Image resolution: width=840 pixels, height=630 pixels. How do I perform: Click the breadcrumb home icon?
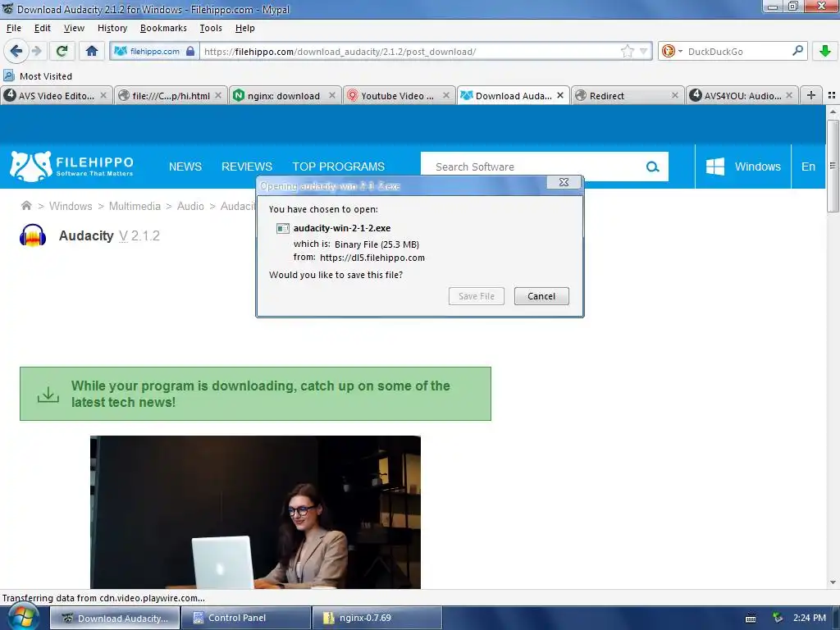tap(26, 206)
